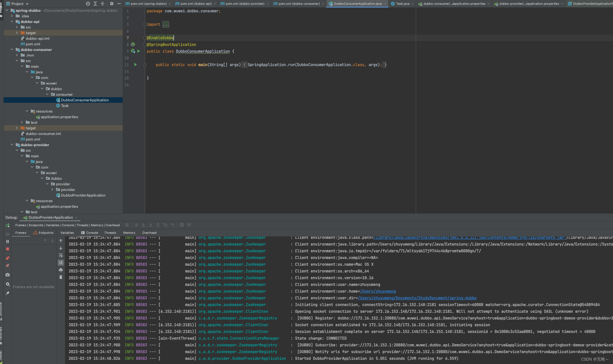Select dubbo-consumer.iml file

click(41, 134)
